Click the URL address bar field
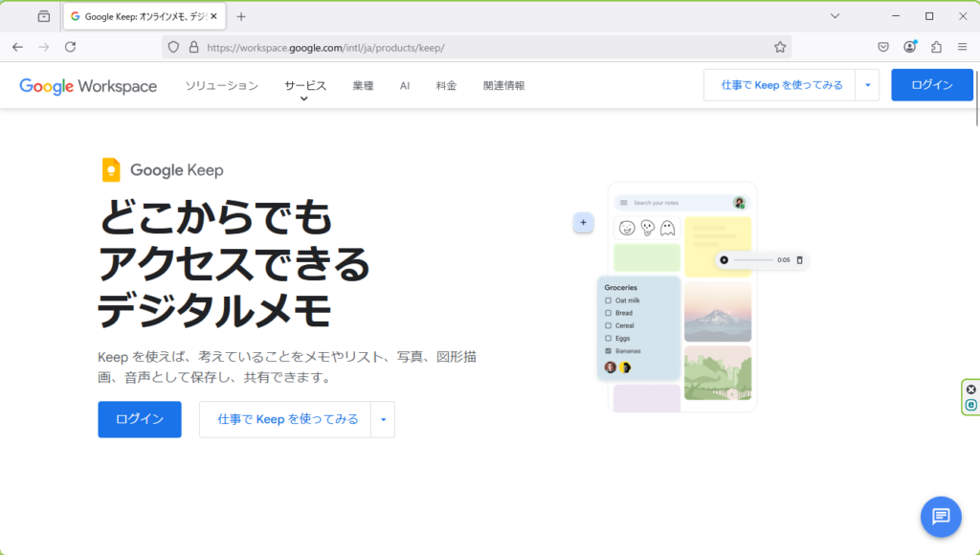Screen dimensions: 980x555 pyautogui.click(x=479, y=47)
